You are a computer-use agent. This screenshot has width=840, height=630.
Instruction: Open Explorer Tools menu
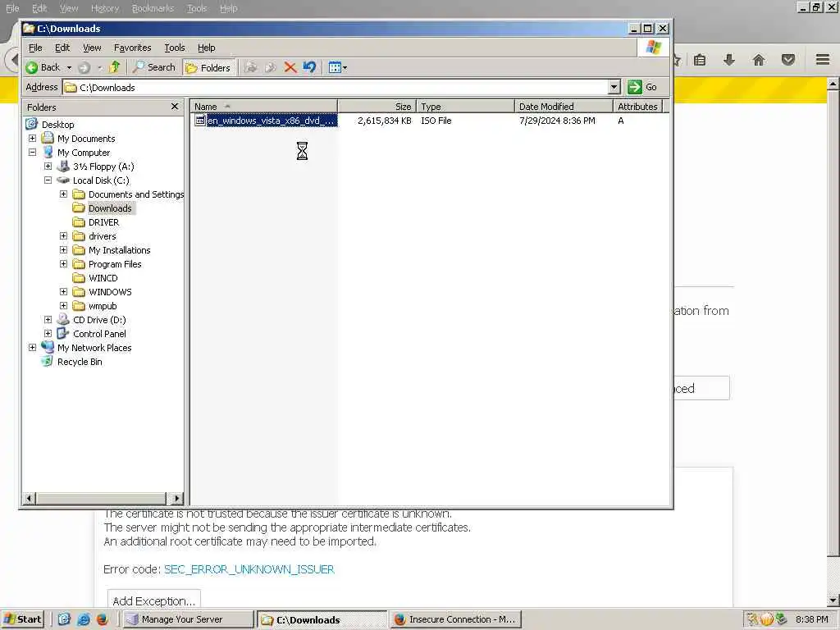174,48
